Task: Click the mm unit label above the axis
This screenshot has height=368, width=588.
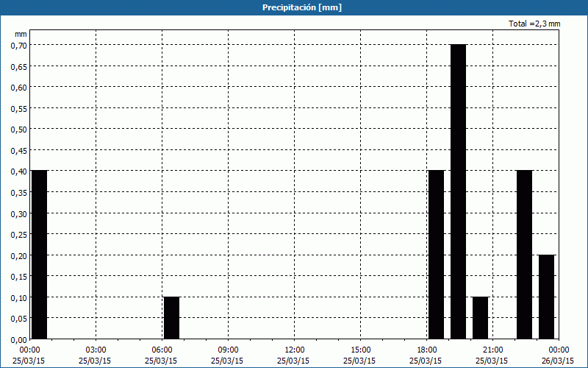Action: [21, 34]
